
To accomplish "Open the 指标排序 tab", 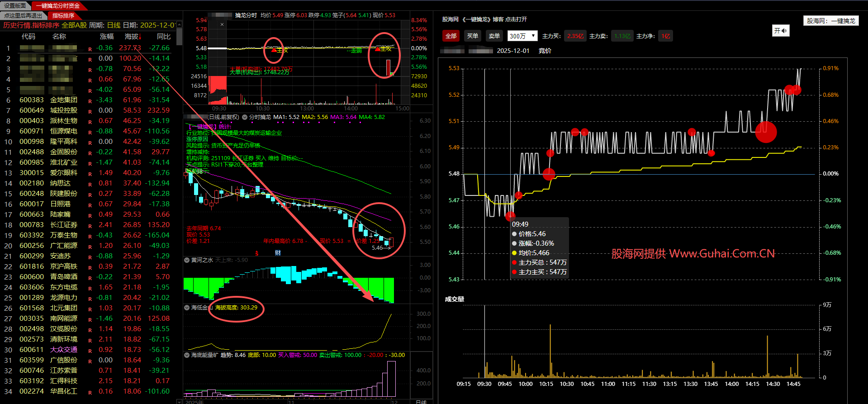I will pyautogui.click(x=63, y=15).
